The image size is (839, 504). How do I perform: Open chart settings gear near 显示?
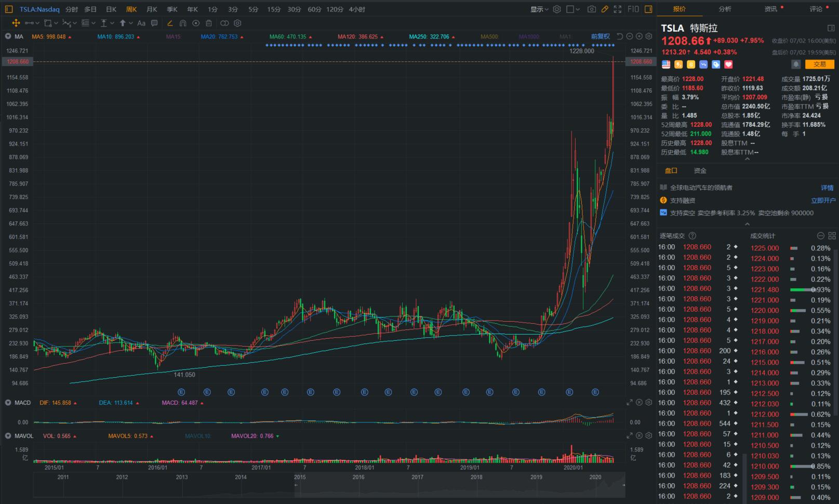pyautogui.click(x=557, y=9)
